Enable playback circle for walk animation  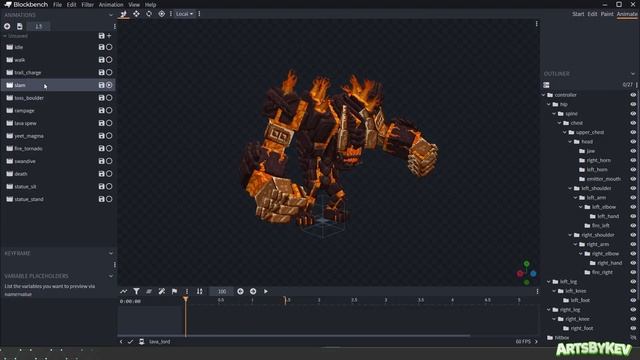109,60
